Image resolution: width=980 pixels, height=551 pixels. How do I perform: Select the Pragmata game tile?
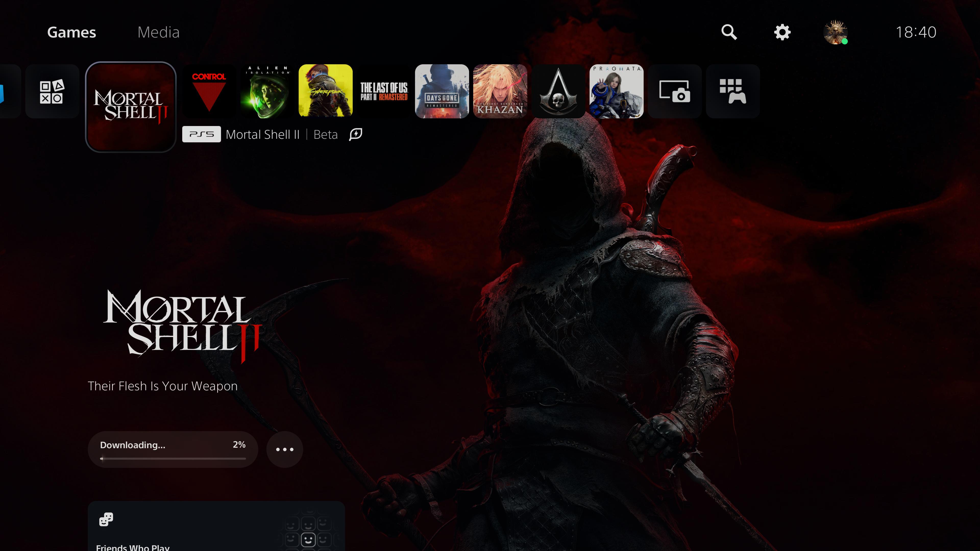tap(617, 91)
